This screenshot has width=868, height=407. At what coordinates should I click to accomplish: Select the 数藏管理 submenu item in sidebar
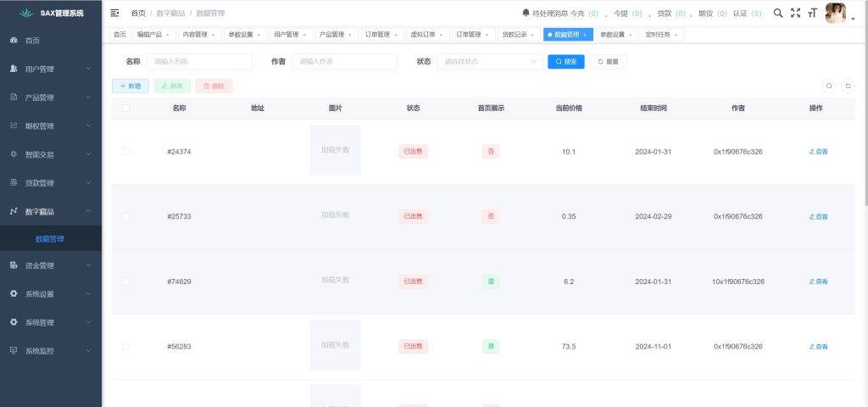pyautogui.click(x=51, y=238)
